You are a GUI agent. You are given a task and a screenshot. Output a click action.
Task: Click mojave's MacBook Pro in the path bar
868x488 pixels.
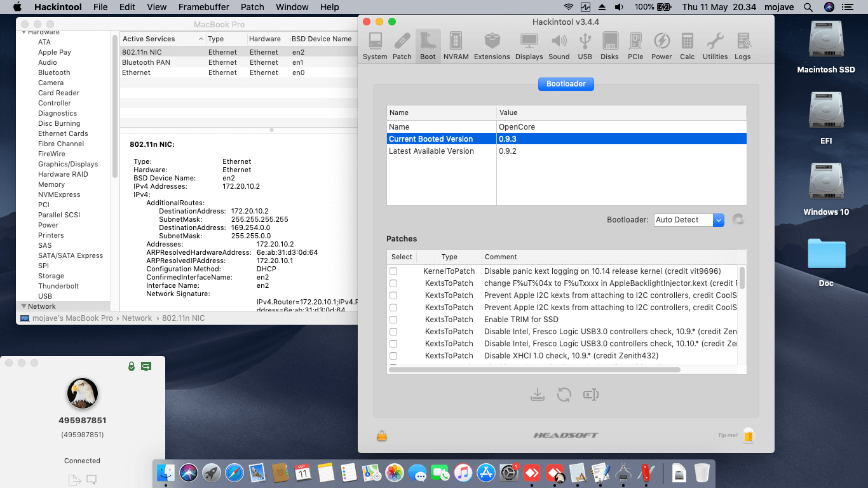pyautogui.click(x=72, y=318)
